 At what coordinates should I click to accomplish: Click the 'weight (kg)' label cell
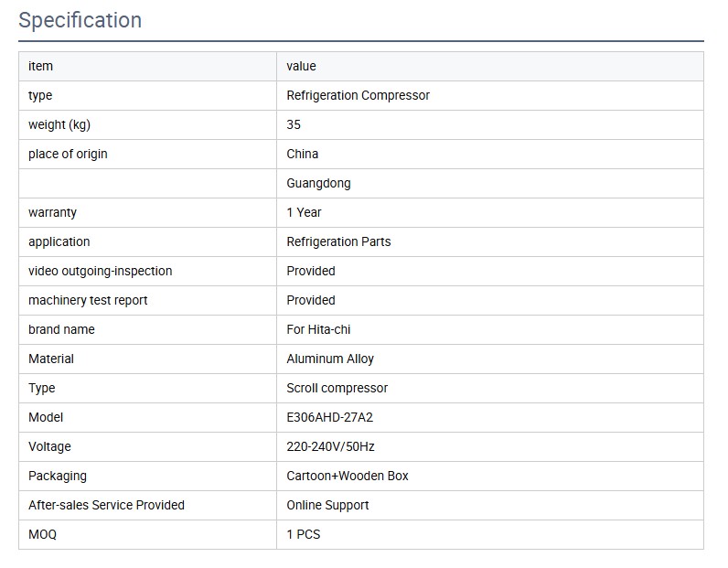59,124
